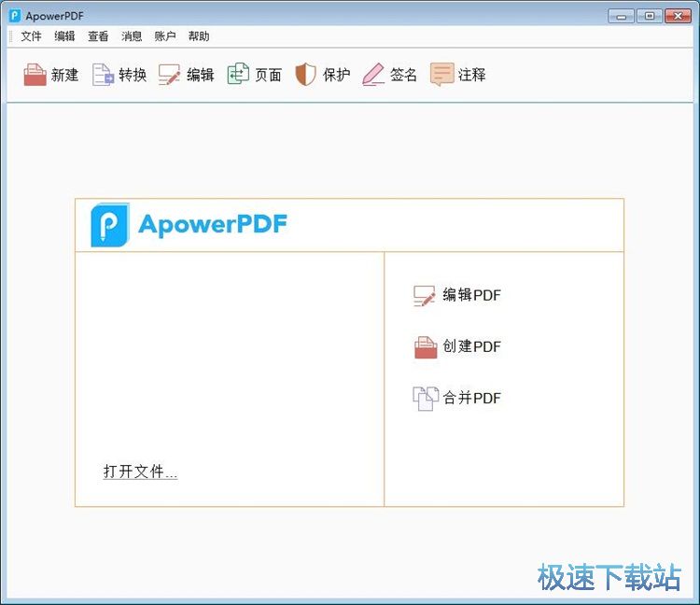700x605 pixels.
Task: Open the 查看 (View) menu
Action: point(98,36)
